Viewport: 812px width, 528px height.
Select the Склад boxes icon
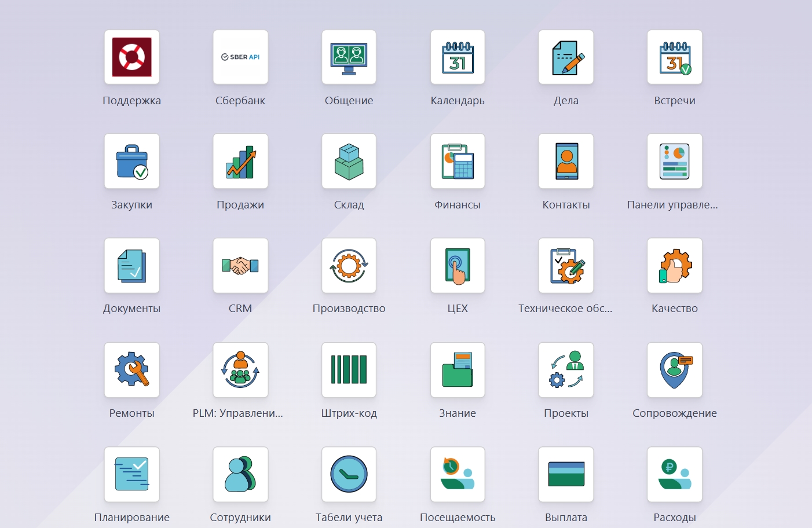349,162
